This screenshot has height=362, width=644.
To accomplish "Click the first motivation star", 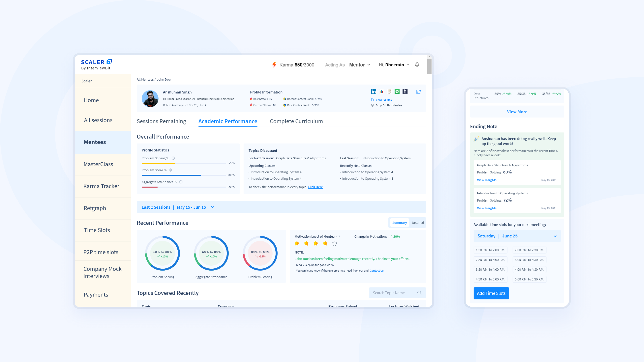I will coord(297,243).
